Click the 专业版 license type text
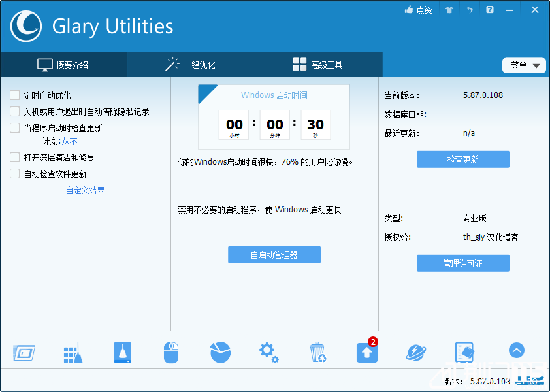 (475, 218)
